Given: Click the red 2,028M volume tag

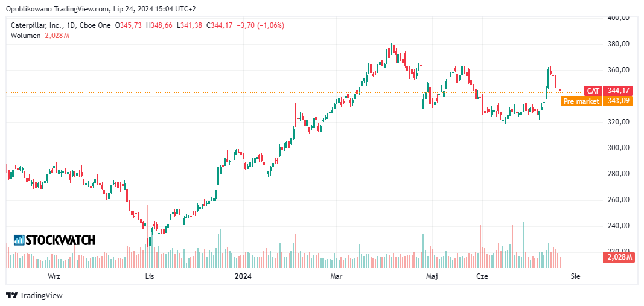Looking at the screenshot, I should point(618,257).
